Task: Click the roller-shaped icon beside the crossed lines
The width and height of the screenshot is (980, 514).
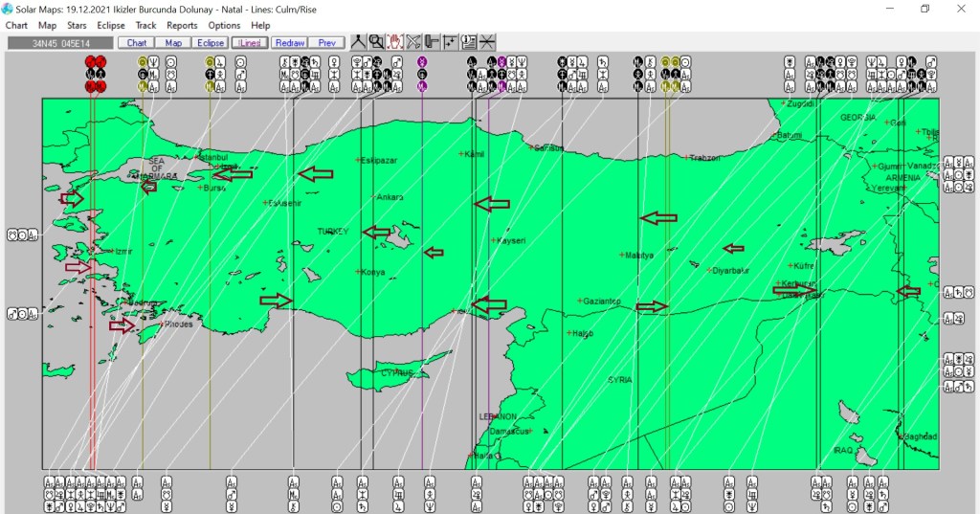Action: [x=432, y=42]
